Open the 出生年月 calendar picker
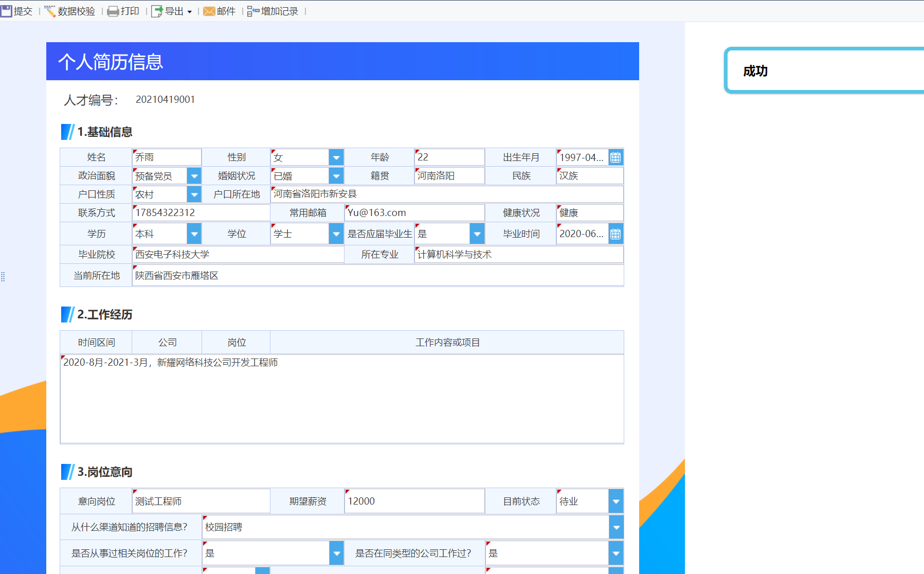The width and height of the screenshot is (924, 574). [x=615, y=157]
